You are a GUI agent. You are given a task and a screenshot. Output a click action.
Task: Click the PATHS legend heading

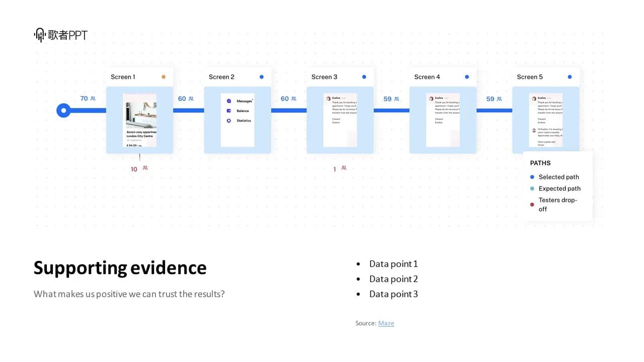pos(540,163)
